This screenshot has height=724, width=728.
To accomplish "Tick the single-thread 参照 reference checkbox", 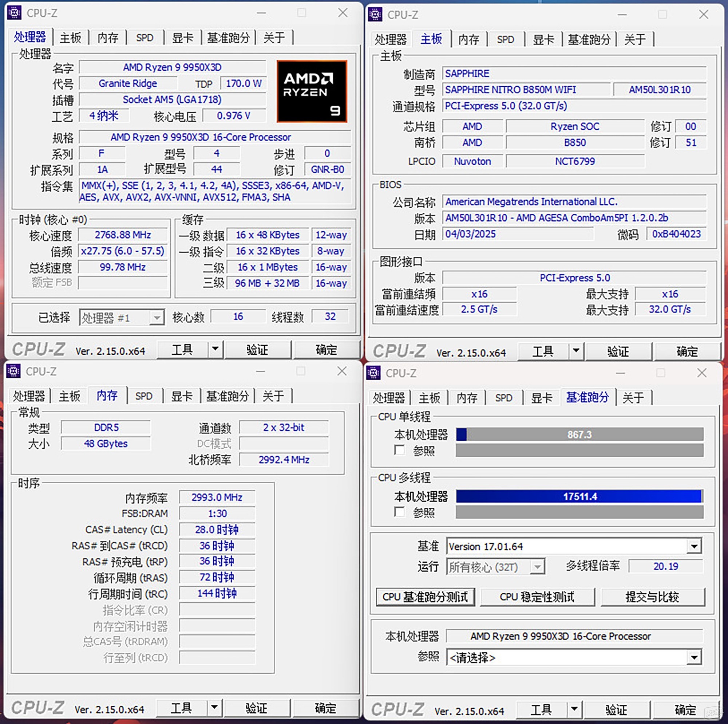I will coord(399,450).
